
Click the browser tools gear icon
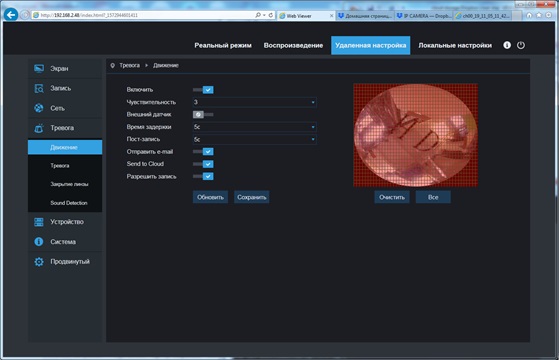pos(548,15)
